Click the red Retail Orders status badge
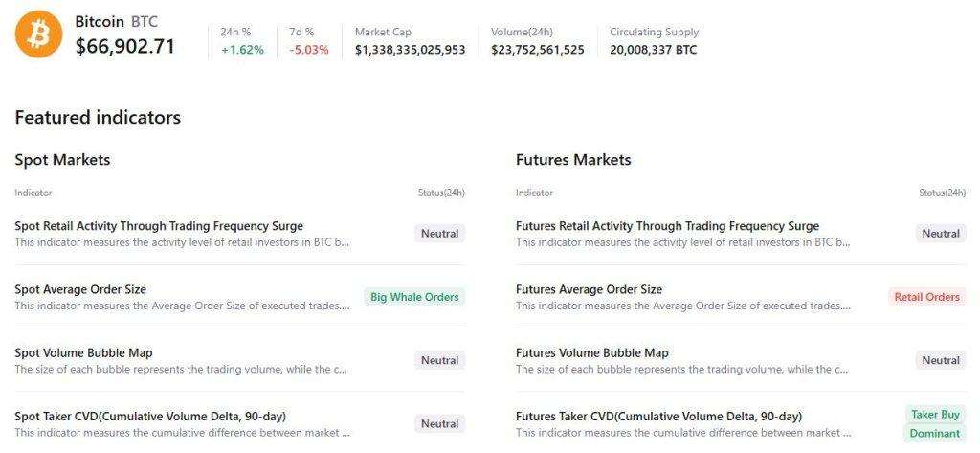The width and height of the screenshot is (980, 453). tap(926, 297)
